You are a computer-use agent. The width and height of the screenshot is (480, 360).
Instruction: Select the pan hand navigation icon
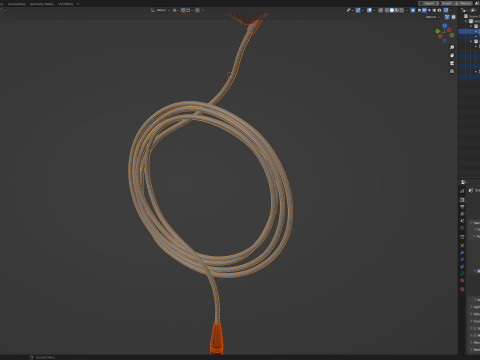[x=452, y=55]
